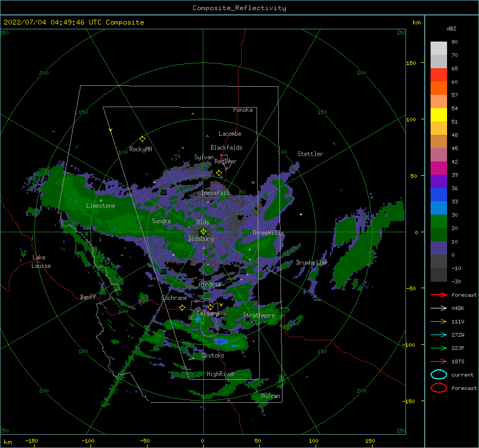Screen dimensions: 479x448
Task: Click the yellow diamond marker above Calgary label
Action: [210, 307]
